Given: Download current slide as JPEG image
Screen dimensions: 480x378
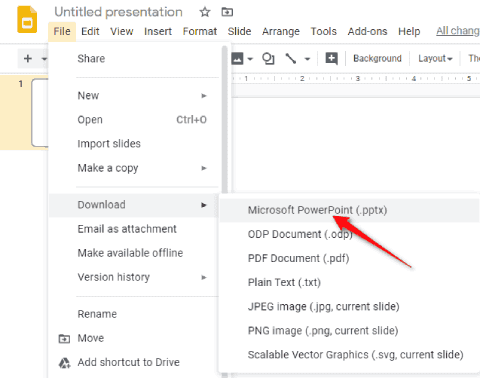Looking at the screenshot, I should coord(349,307).
